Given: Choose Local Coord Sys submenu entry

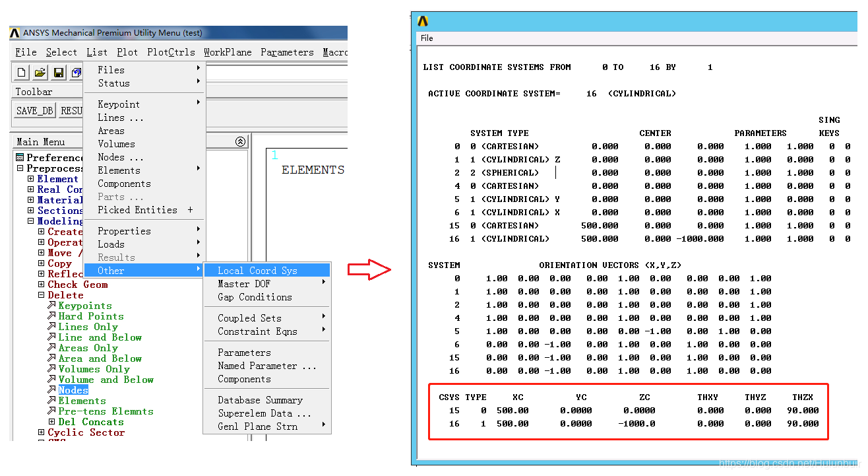Looking at the screenshot, I should [266, 271].
